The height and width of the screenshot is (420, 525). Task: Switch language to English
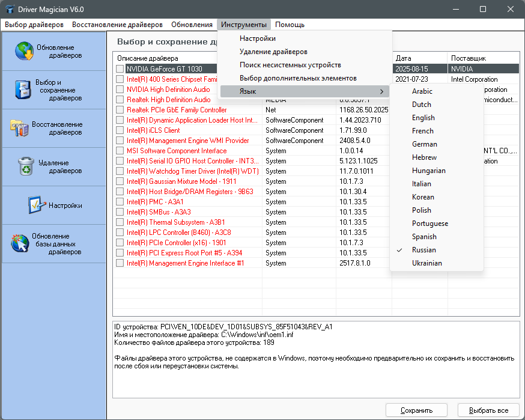(x=437, y=118)
